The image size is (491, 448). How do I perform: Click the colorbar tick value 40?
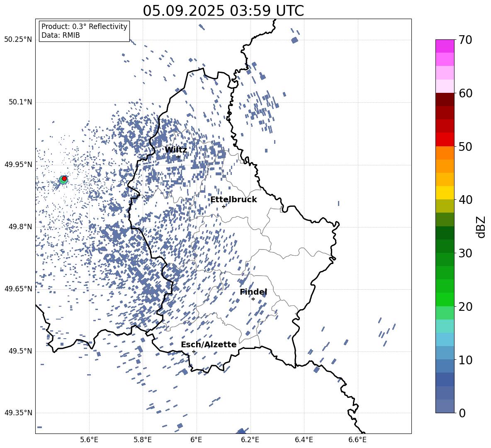click(465, 200)
